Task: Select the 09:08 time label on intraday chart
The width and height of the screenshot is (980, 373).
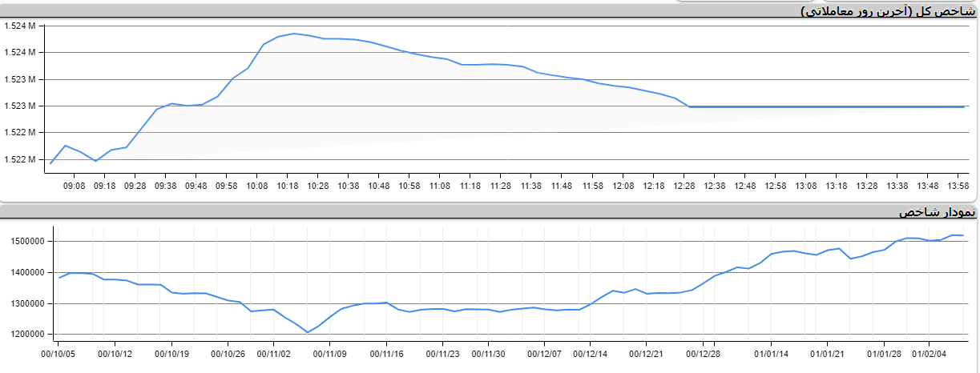Action: (x=74, y=185)
